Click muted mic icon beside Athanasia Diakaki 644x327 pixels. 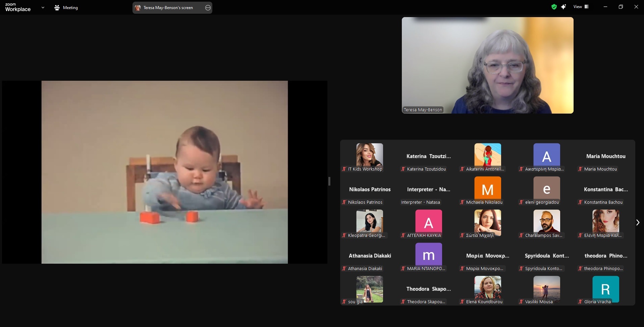[344, 269]
